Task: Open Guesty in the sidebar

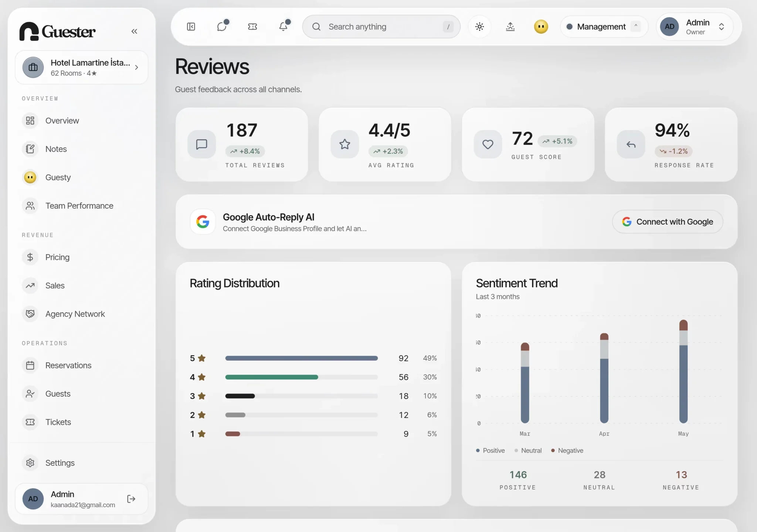Action: [81, 178]
